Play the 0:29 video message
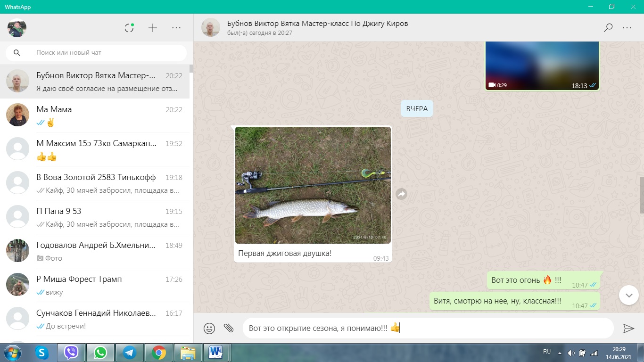Viewport: 644px width, 362px height. click(542, 66)
